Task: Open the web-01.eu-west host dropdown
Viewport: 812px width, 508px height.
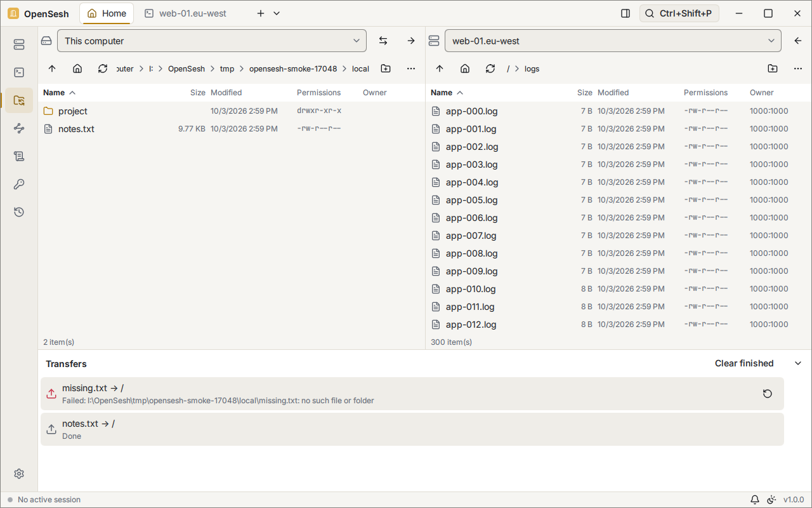Action: coord(613,41)
